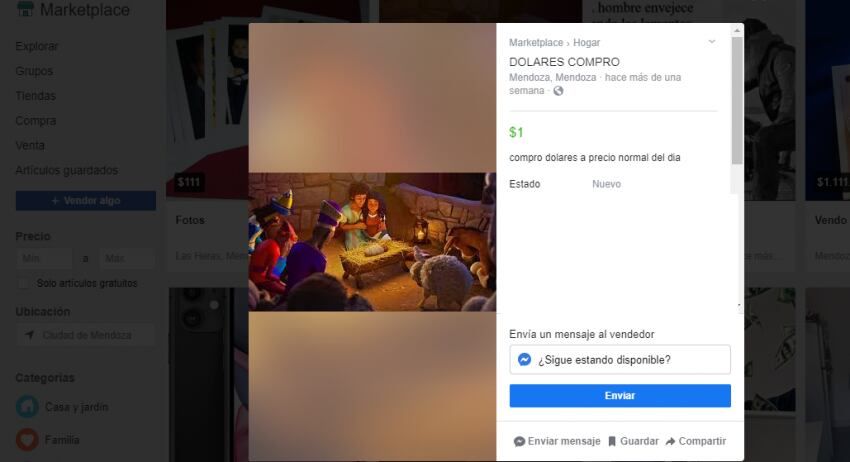
Task: Click the listing detail scrollbar
Action: point(737,100)
